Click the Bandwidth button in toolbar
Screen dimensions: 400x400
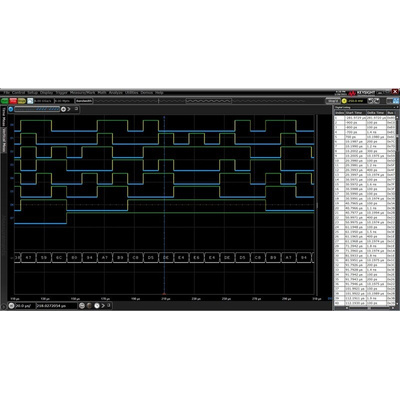84,100
